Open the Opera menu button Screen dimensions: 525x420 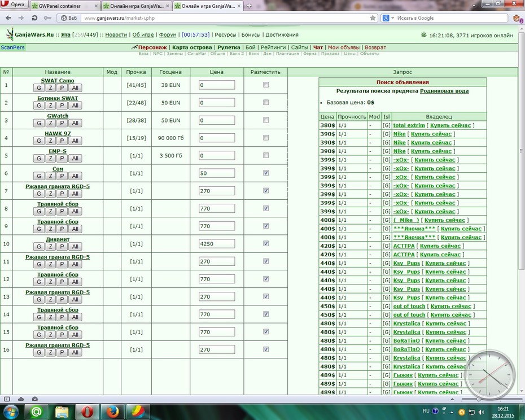coord(14,5)
